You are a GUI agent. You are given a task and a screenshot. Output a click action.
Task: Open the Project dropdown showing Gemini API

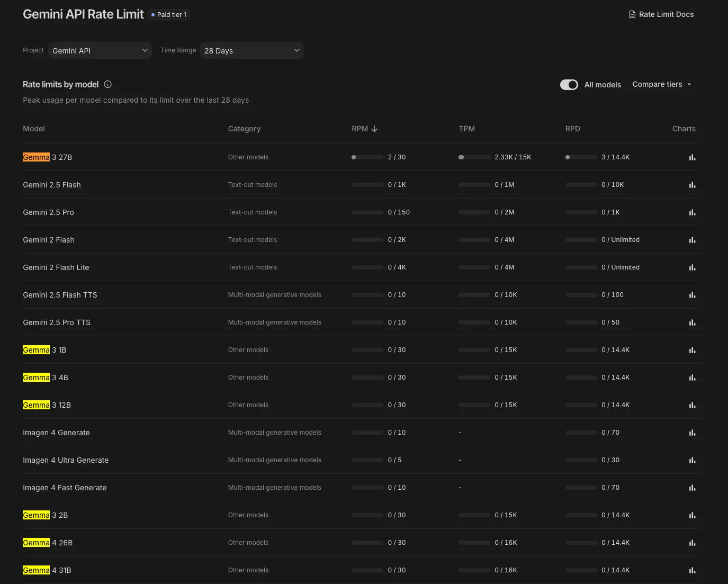pyautogui.click(x=100, y=50)
